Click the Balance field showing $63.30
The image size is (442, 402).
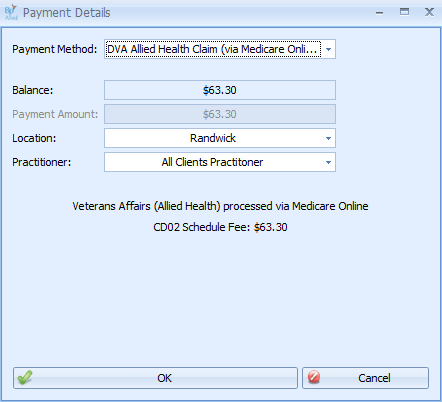[x=220, y=90]
